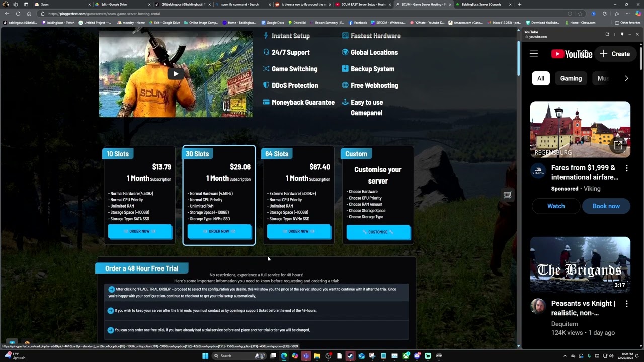Click the Instant Setup feature icon

click(266, 36)
